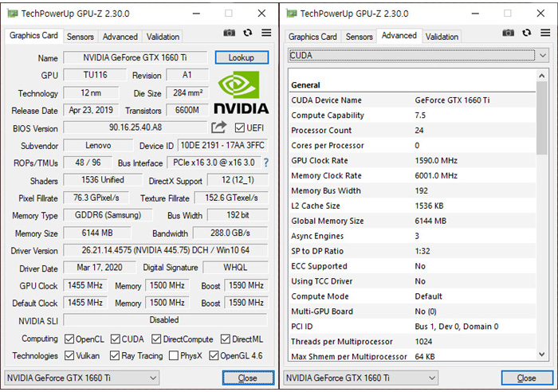The image size is (558, 392).
Task: Click the scrollbar thumb in CUDA list
Action: click(x=541, y=118)
